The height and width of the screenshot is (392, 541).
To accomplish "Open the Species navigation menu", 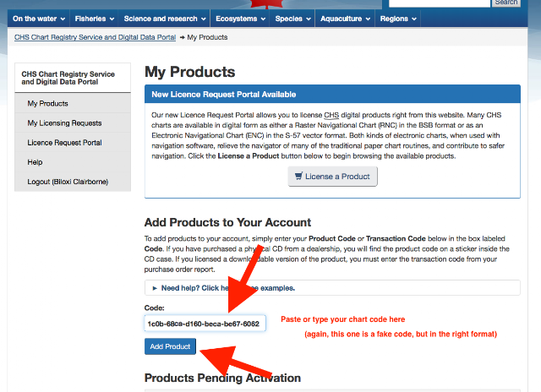I will pos(292,19).
